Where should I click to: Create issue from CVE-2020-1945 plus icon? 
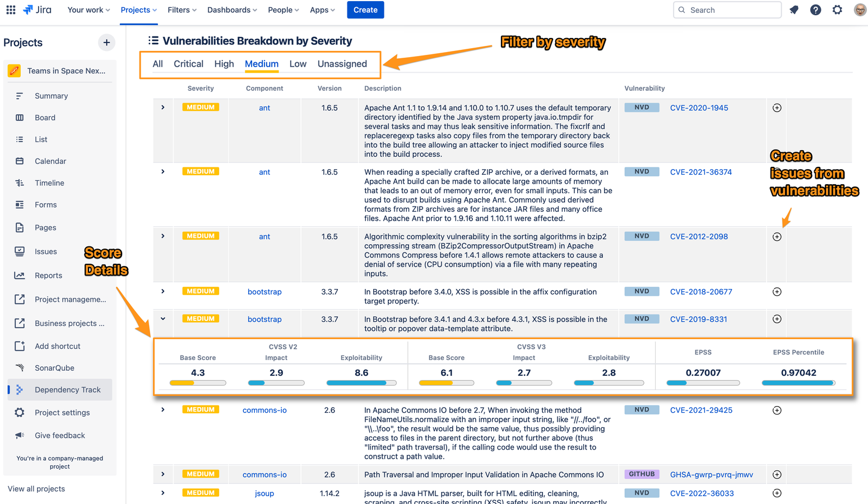777,108
